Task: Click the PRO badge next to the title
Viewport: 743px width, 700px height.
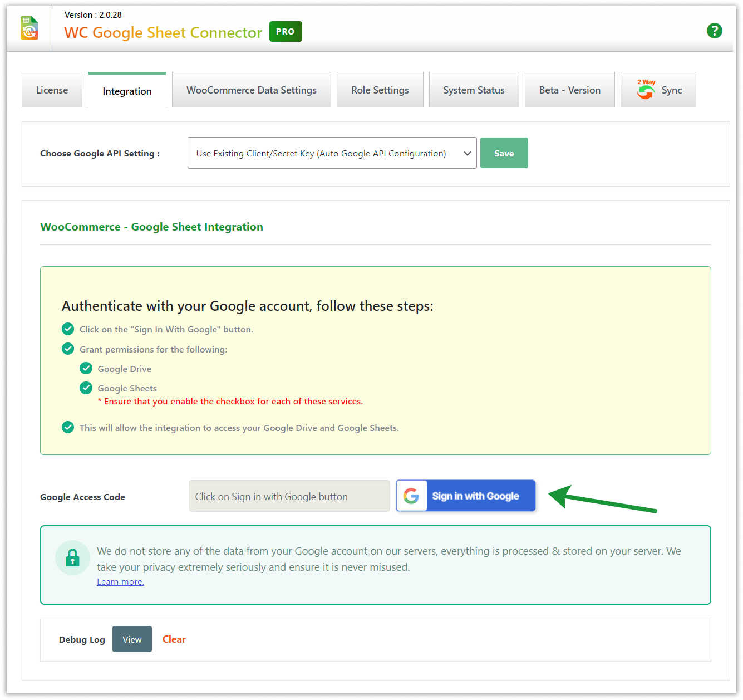Action: [x=285, y=32]
